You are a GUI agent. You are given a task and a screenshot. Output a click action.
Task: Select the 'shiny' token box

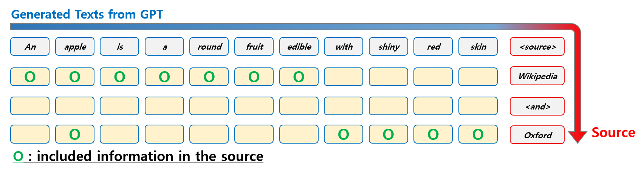[x=389, y=47]
